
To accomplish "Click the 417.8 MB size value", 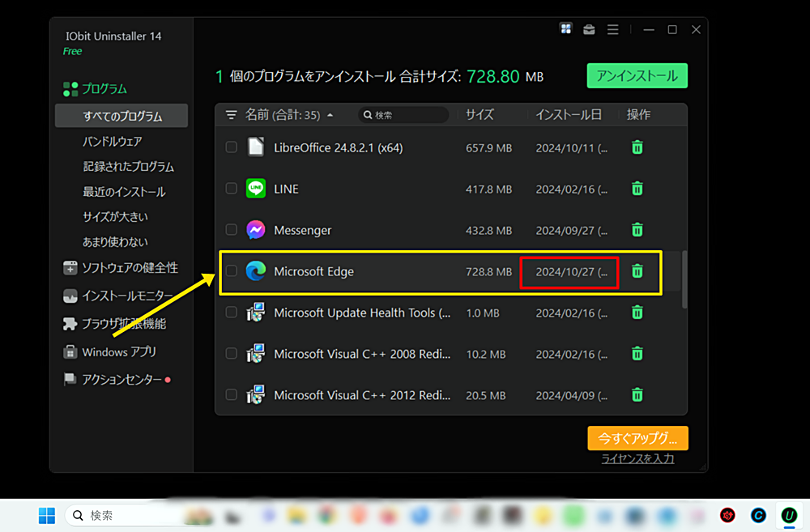I will point(488,189).
